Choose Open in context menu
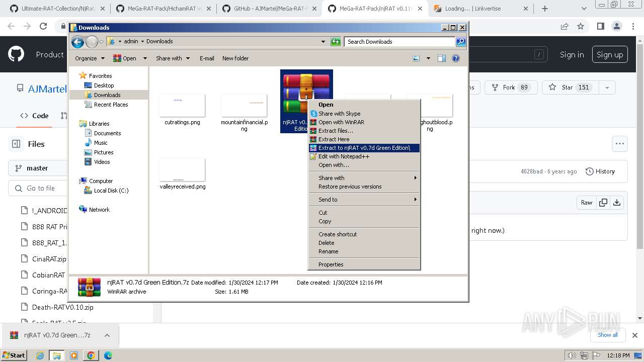The width and height of the screenshot is (644, 362). coord(364,105)
